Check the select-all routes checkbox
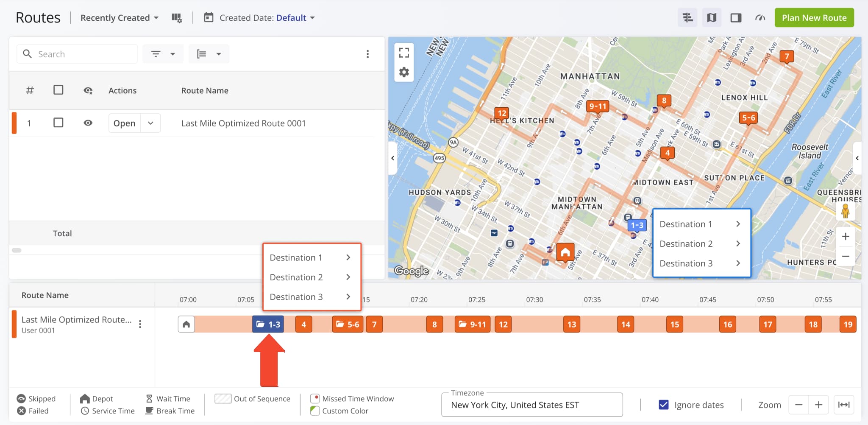This screenshot has height=425, width=868. click(58, 90)
